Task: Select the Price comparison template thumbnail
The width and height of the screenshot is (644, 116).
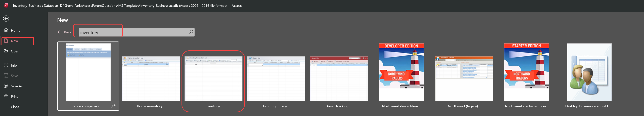Action: tap(88, 72)
